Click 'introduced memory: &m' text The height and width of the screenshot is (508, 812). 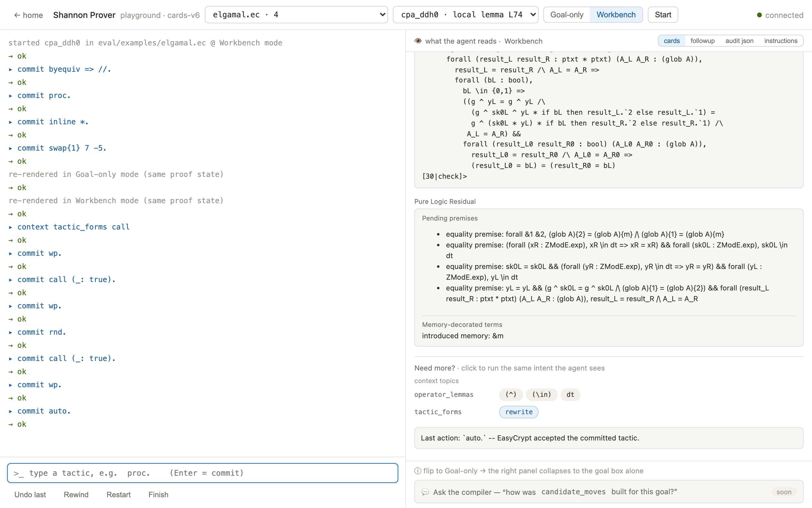(x=463, y=336)
